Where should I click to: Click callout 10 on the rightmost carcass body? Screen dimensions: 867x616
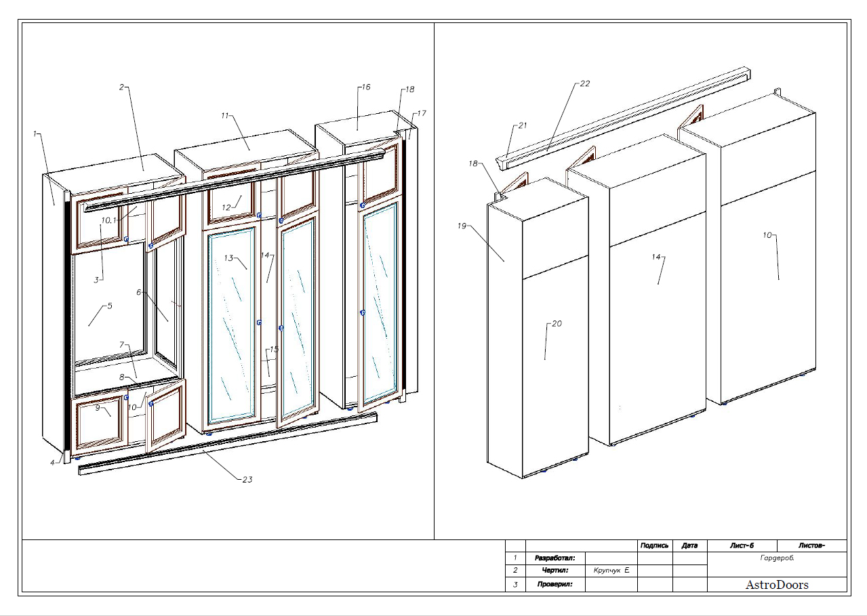click(x=767, y=235)
